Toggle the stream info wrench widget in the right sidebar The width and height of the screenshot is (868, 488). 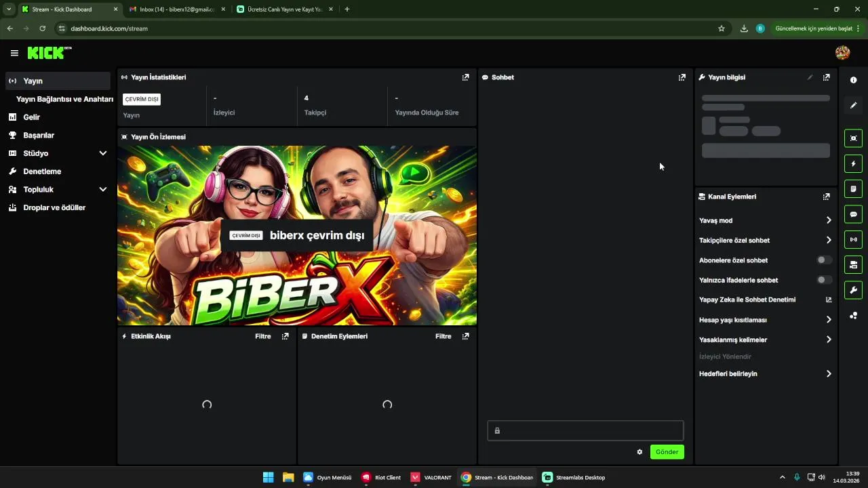pos(853,290)
